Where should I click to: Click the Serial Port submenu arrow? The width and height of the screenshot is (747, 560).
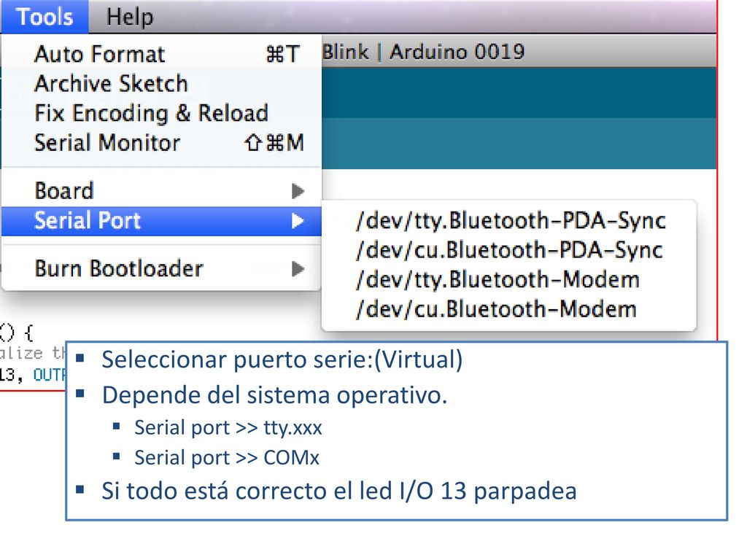pyautogui.click(x=298, y=221)
